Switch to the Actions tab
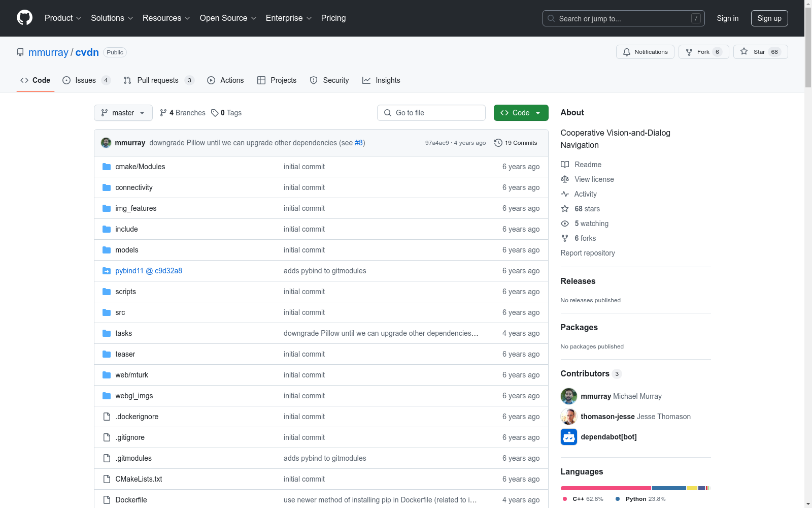812x508 pixels. (x=226, y=80)
